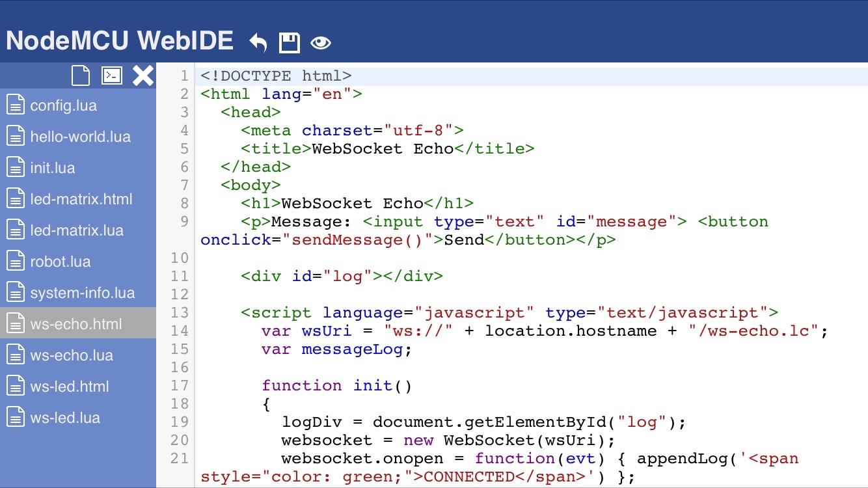
Task: Click the file icon next to led-matrix.html
Action: point(16,199)
